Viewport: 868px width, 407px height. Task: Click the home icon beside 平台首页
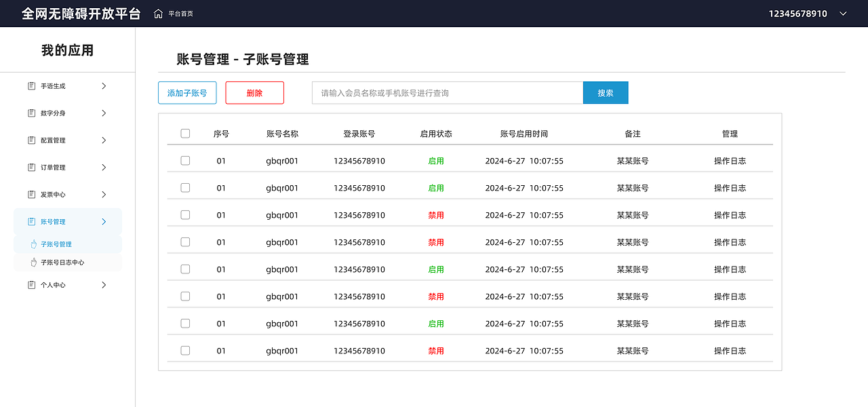157,13
